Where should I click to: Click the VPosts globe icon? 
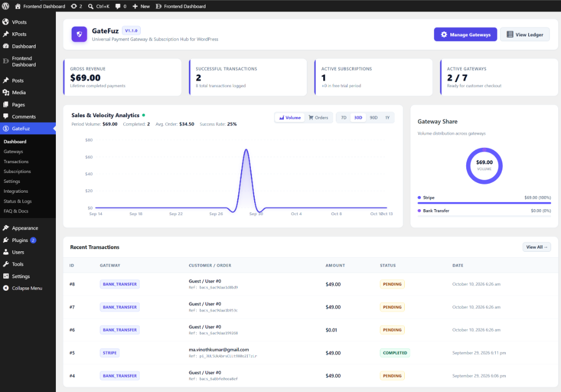pos(5,22)
